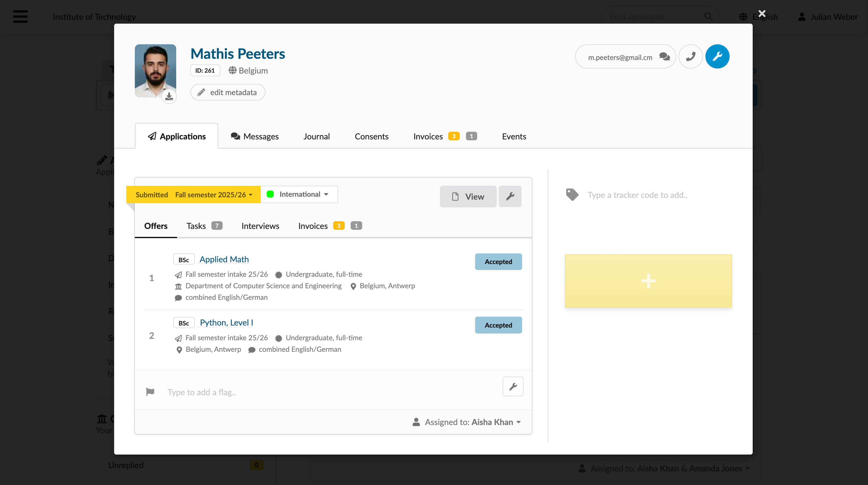The height and width of the screenshot is (485, 868).
Task: Click the View application button
Action: coord(468,196)
